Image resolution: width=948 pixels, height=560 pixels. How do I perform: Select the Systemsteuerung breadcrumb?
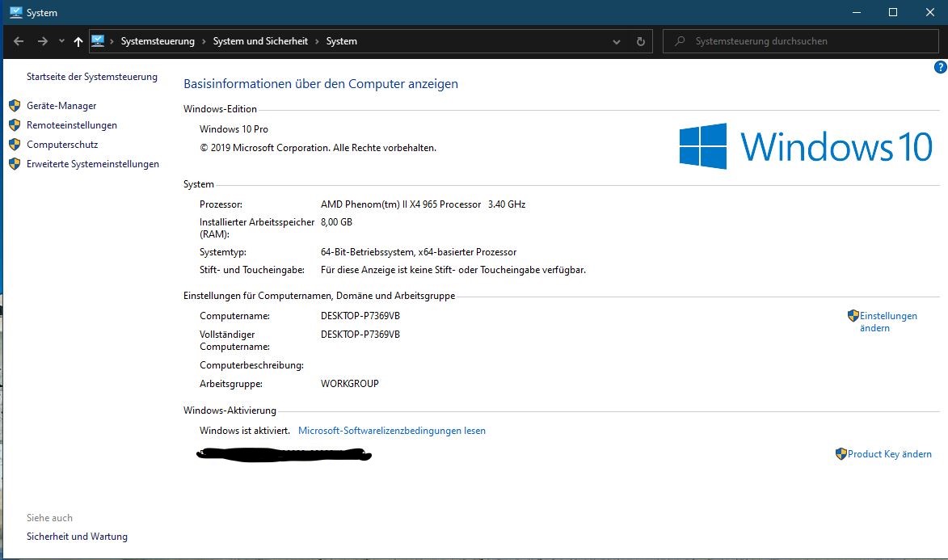(x=158, y=41)
